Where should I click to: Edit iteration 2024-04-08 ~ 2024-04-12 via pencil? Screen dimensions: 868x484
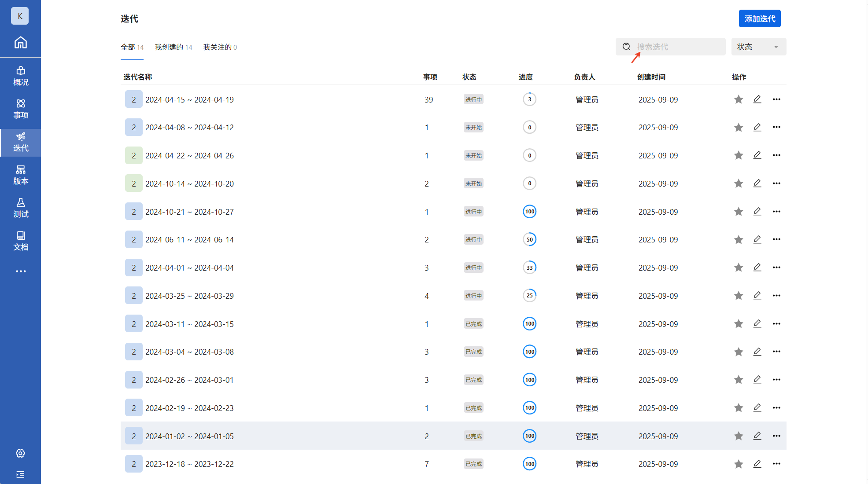pyautogui.click(x=757, y=127)
